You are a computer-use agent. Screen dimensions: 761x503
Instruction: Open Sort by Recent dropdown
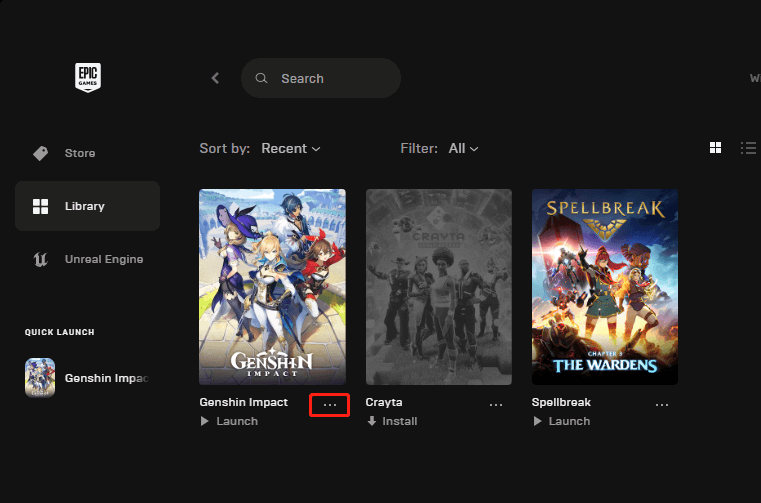(291, 149)
